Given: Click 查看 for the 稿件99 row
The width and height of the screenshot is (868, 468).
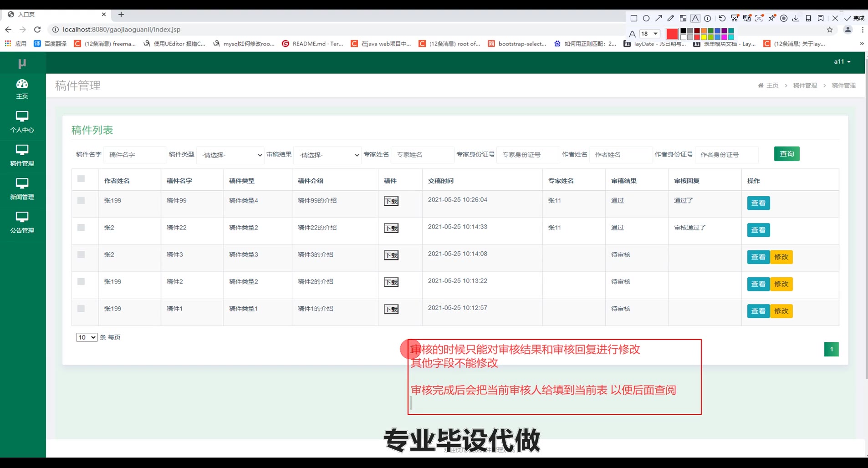Looking at the screenshot, I should pyautogui.click(x=758, y=203).
